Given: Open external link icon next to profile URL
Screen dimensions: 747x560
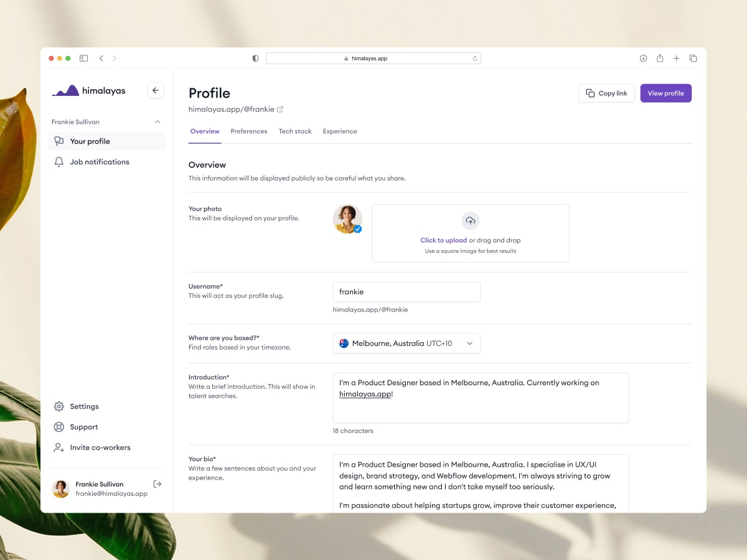Looking at the screenshot, I should tap(280, 110).
